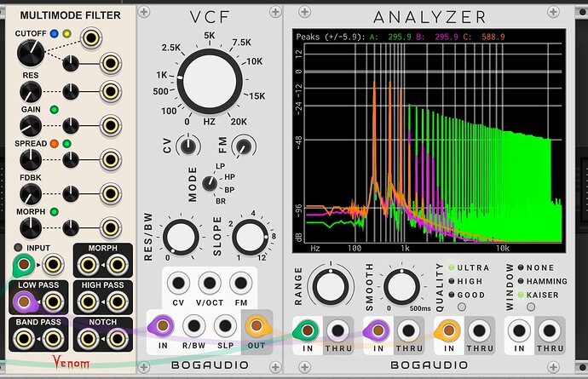Toggle the green MORPH light button
Image resolution: width=588 pixels, height=379 pixels.
(54, 211)
